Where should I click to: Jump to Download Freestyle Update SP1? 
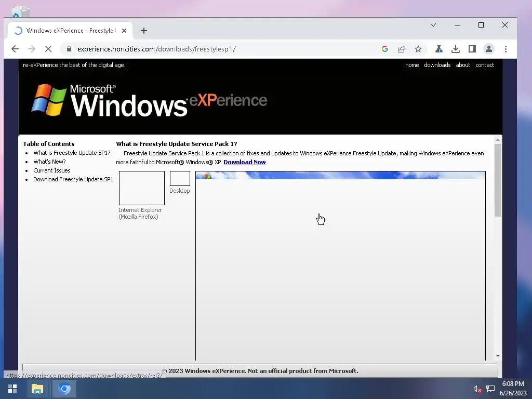coord(73,179)
